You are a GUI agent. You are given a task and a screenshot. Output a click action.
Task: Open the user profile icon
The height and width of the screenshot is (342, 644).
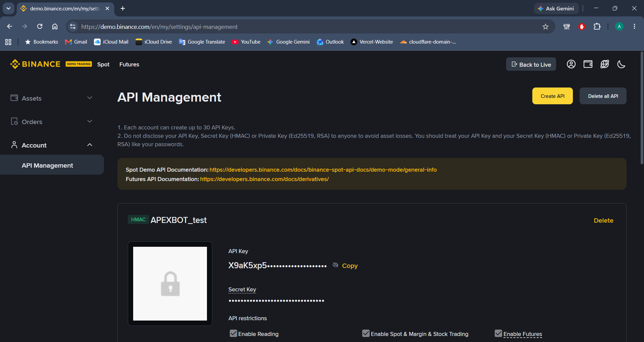tap(571, 64)
